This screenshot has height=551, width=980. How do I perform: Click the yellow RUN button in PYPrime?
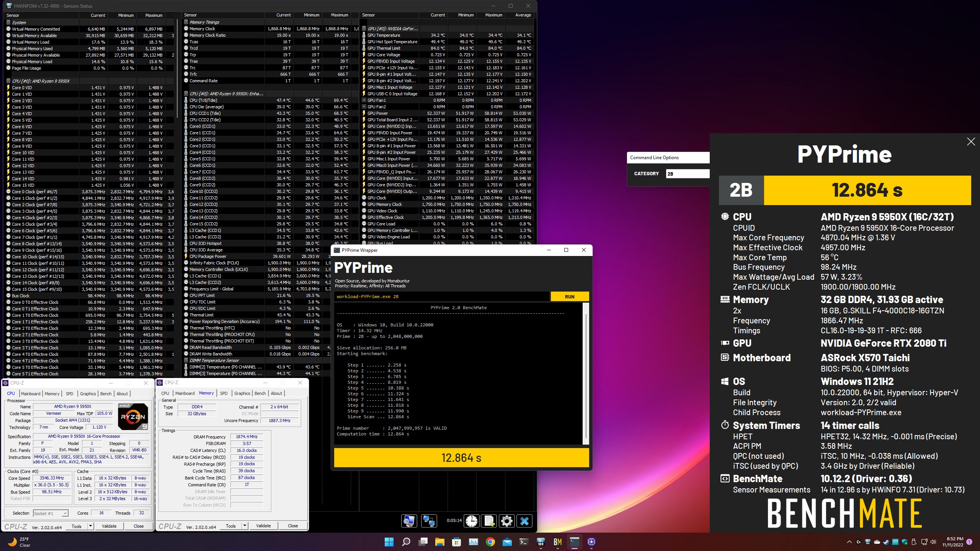tap(570, 297)
